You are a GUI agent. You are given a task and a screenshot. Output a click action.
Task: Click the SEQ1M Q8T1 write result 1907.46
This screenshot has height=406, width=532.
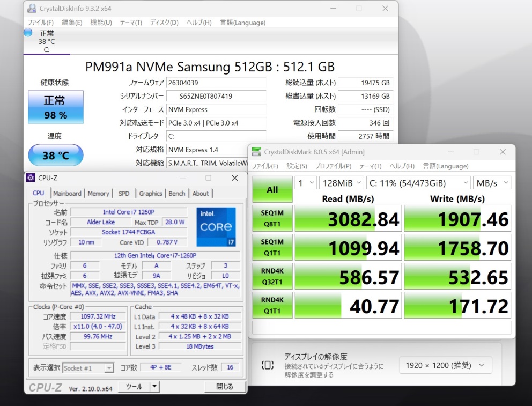pos(457,218)
